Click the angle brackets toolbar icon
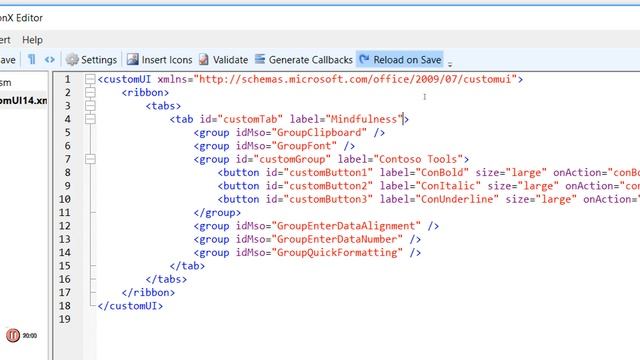Screen dimensions: 640x360 pos(49,60)
